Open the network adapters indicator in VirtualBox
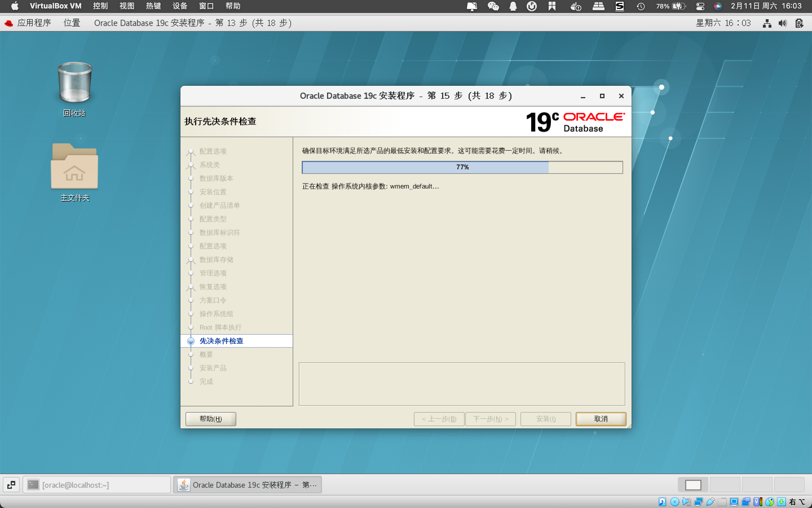812x508 pixels. [699, 502]
